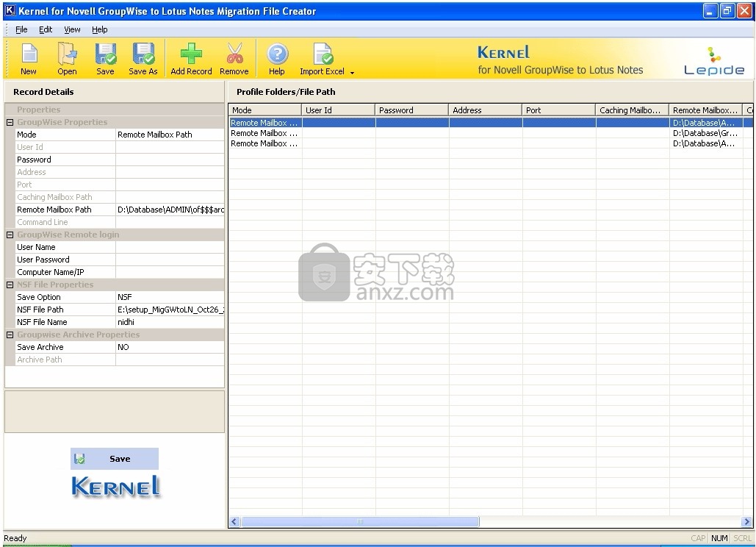
Task: Click the horizontal scrollbar thumb
Action: tap(360, 521)
